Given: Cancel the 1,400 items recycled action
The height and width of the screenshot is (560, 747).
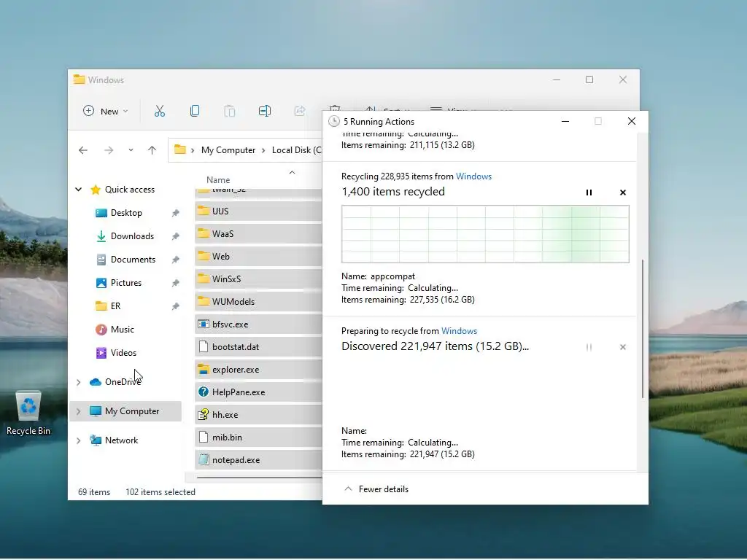Looking at the screenshot, I should pos(623,192).
